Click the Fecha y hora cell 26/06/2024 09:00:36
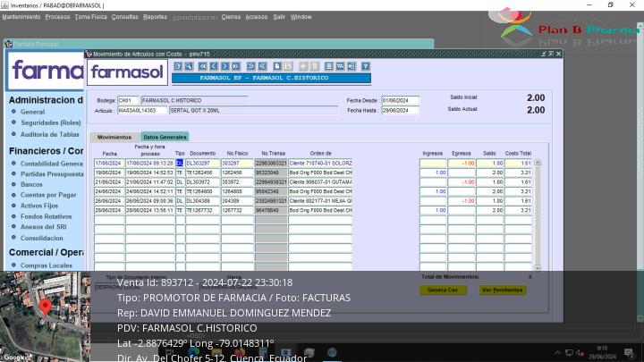 point(150,201)
